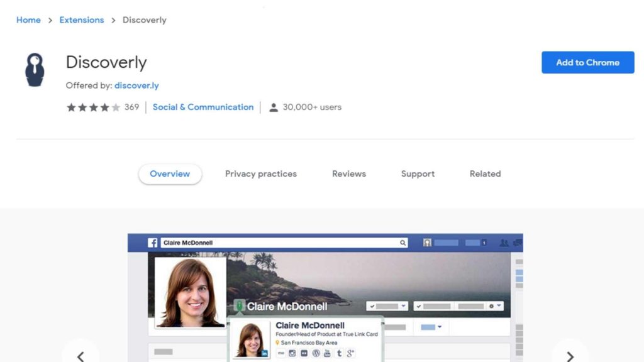Image resolution: width=644 pixels, height=362 pixels.
Task: Click the Tumblr icon in the popup card
Action: click(339, 353)
